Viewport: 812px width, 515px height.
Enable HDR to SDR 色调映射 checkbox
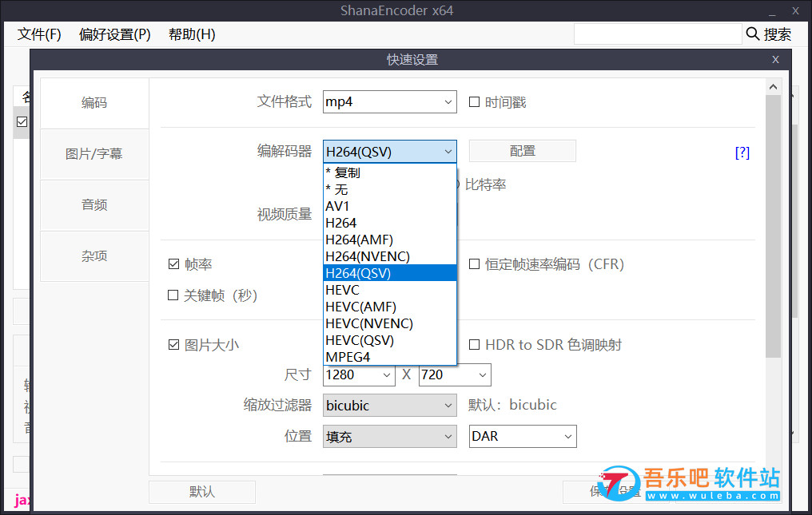pos(474,345)
